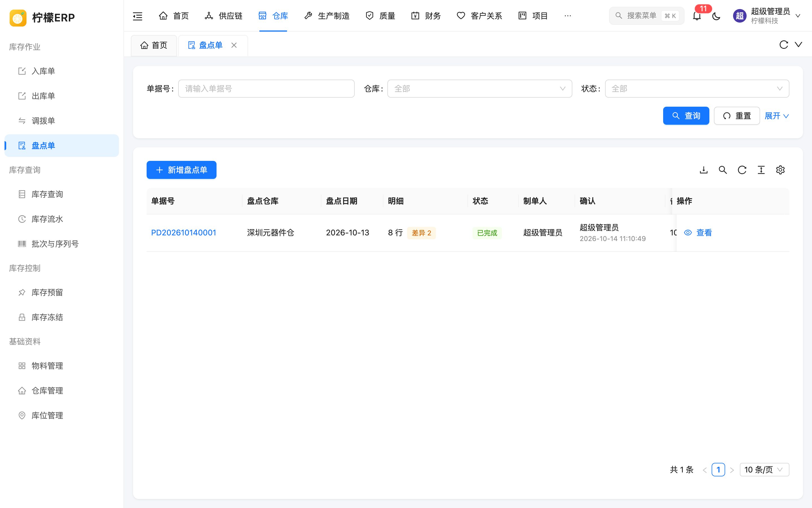Focus the 单据号 input field
Image resolution: width=812 pixels, height=508 pixels.
click(266, 89)
